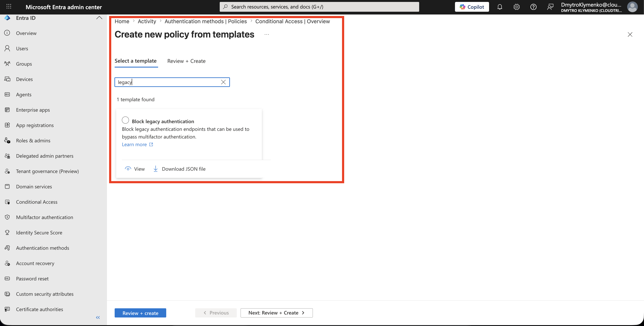Click the blue Review + create button
Screen dimensions: 644x326
(x=140, y=313)
